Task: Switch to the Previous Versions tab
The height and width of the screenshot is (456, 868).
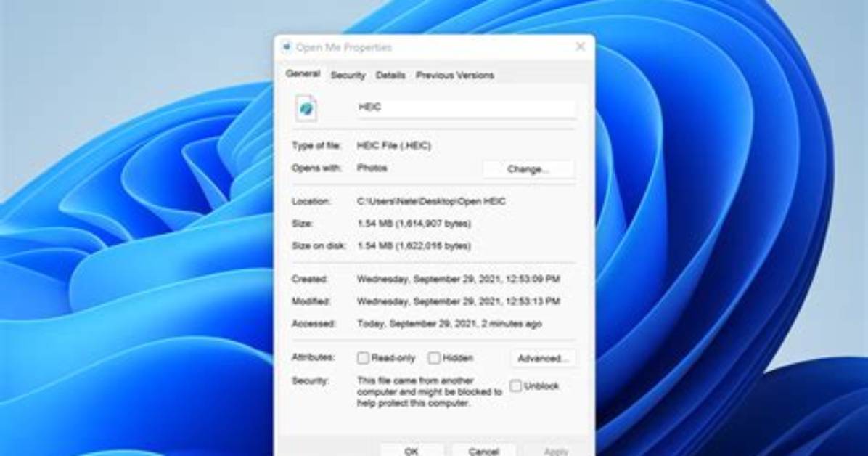Action: pyautogui.click(x=454, y=76)
